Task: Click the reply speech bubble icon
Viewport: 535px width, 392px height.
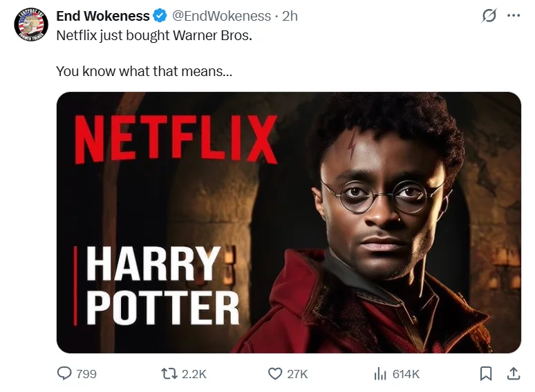Action: point(64,373)
